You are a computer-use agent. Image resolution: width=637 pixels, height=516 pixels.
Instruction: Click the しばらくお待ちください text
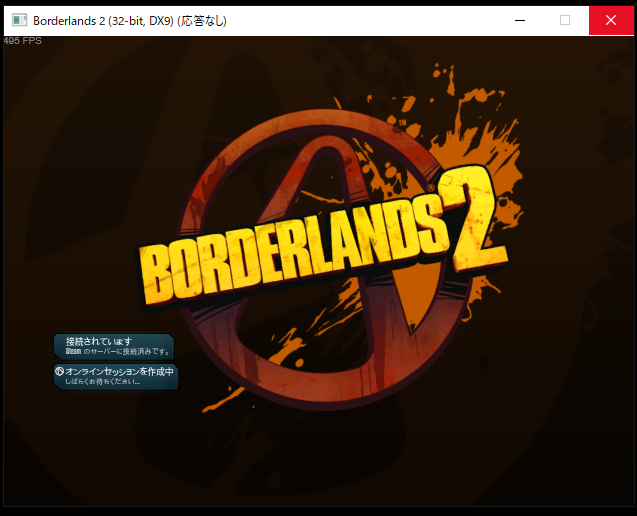tap(103, 382)
